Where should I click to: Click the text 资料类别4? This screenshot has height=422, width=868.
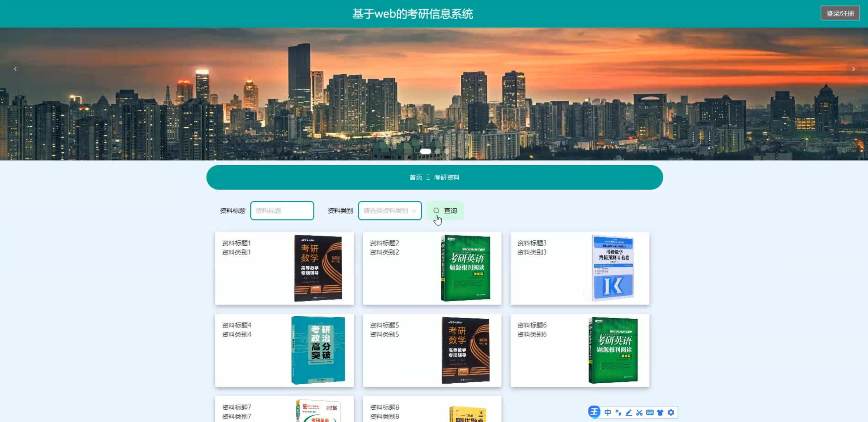coord(236,334)
